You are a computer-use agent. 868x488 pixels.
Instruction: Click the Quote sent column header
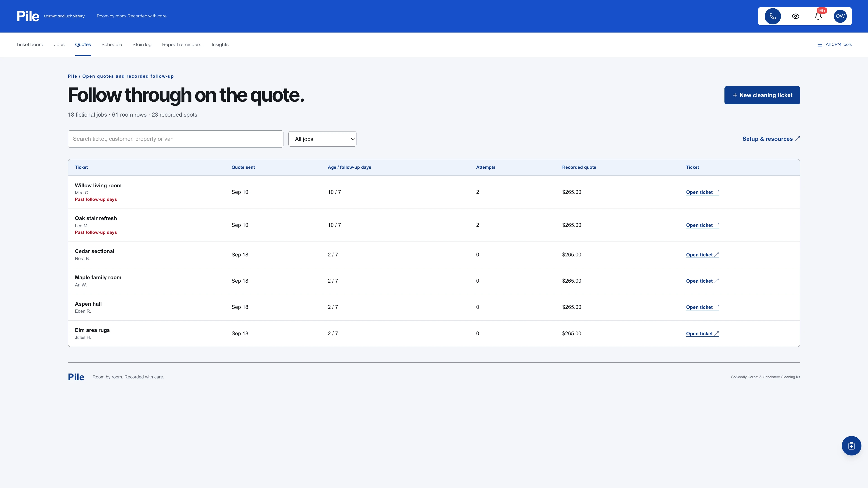pyautogui.click(x=243, y=167)
